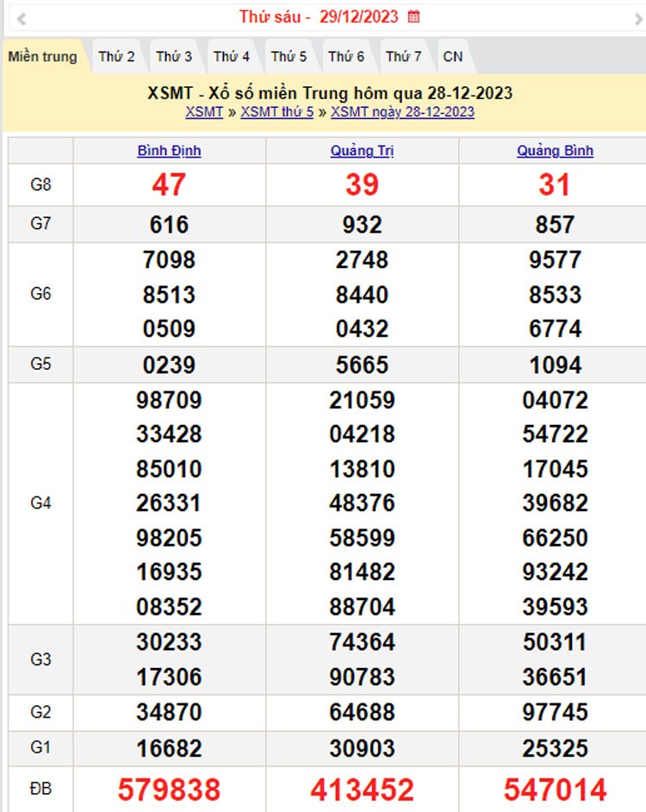The height and width of the screenshot is (812, 646).
Task: Click Bình Định special prize number 579838
Action: [x=169, y=789]
